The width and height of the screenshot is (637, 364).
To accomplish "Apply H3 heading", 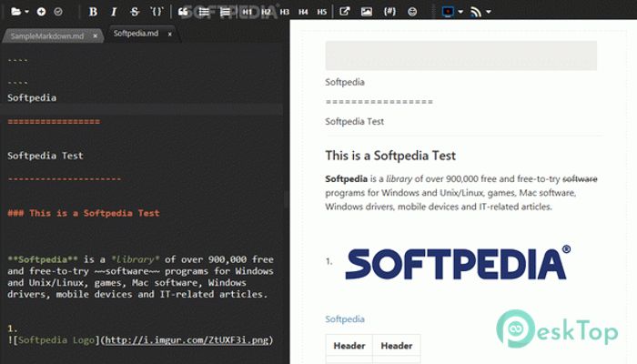I will tap(284, 12).
